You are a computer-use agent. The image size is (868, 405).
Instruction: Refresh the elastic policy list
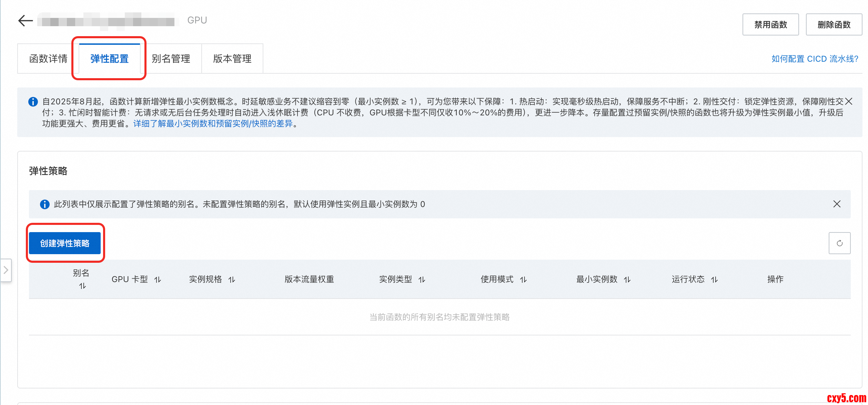click(x=839, y=243)
